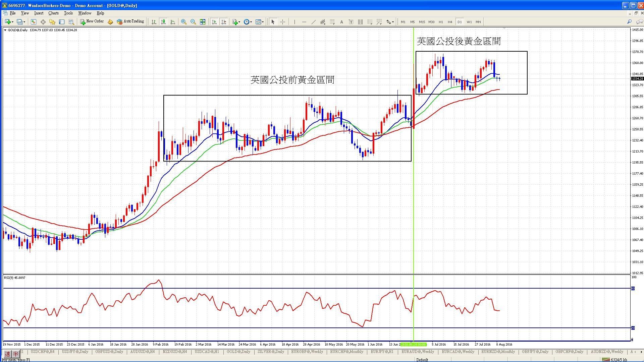Image resolution: width=644 pixels, height=362 pixels.
Task: Toggle the AutoTrading button
Action: point(130,21)
